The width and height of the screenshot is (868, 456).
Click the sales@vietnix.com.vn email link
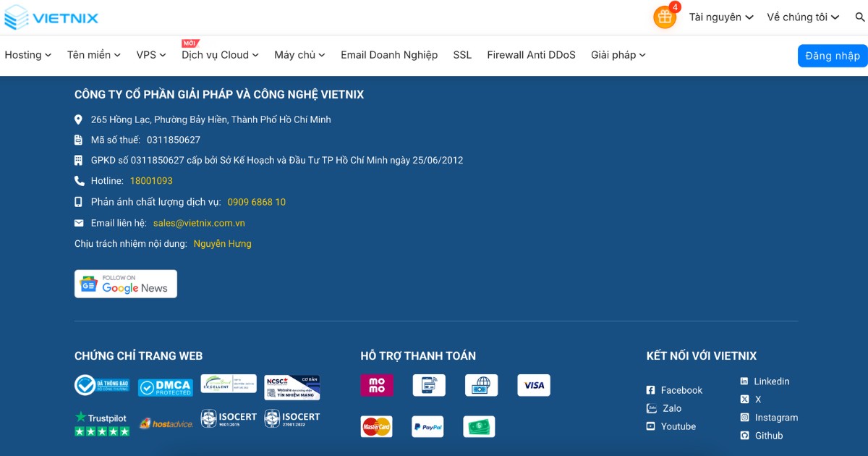(x=199, y=223)
